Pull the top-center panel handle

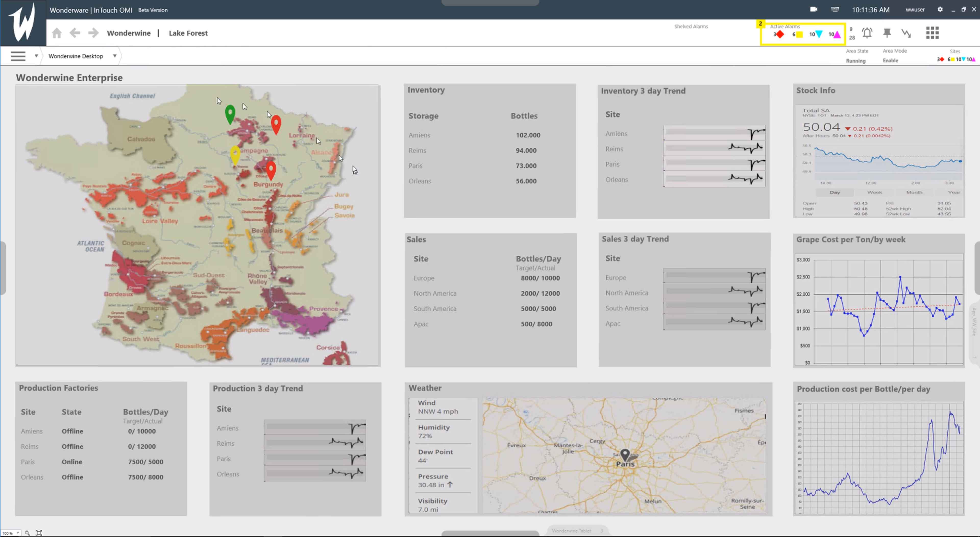point(490,3)
